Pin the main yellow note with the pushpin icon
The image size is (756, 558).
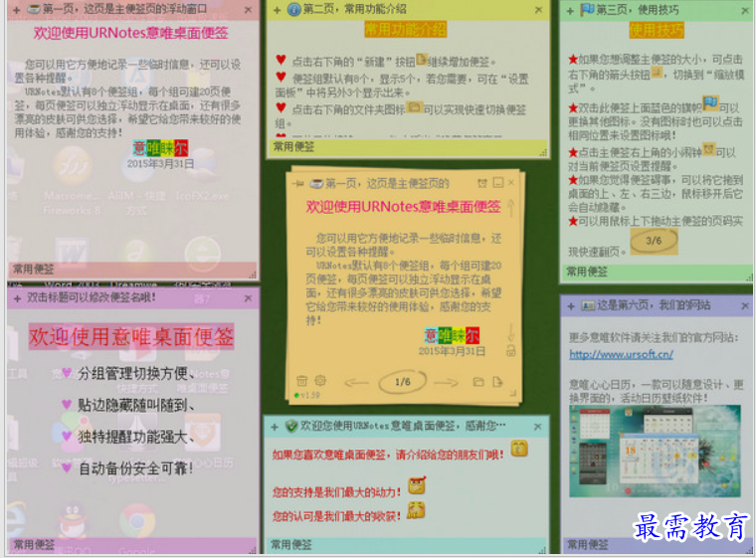click(297, 183)
